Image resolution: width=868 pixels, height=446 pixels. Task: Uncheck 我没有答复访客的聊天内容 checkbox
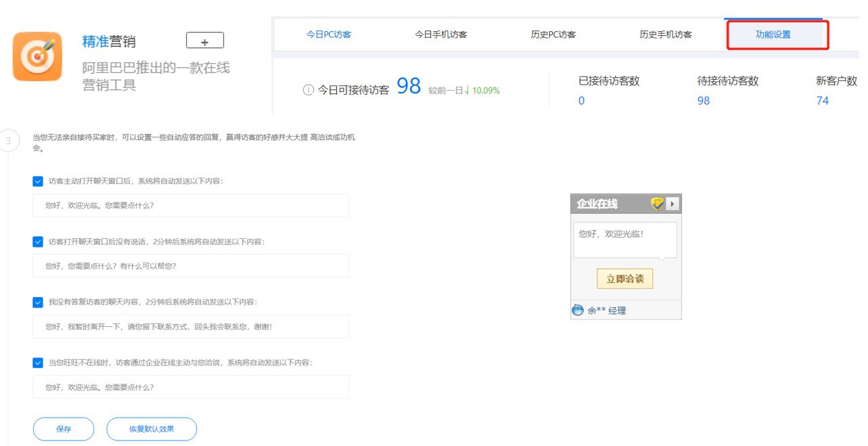click(38, 303)
